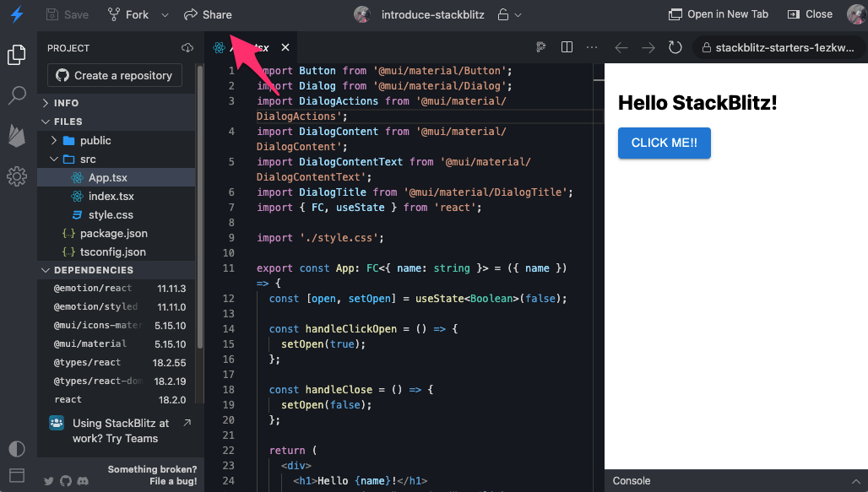
Task: Click Create a repository
Action: tap(114, 75)
